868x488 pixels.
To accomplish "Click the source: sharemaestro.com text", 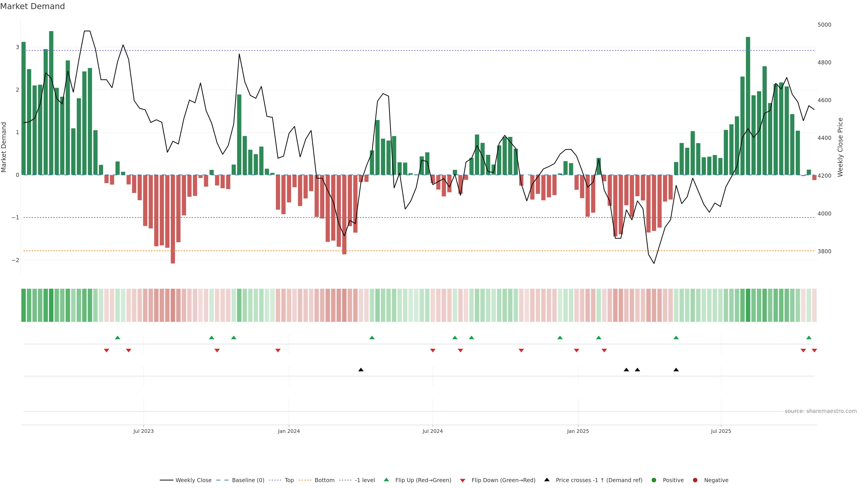I will point(821,411).
